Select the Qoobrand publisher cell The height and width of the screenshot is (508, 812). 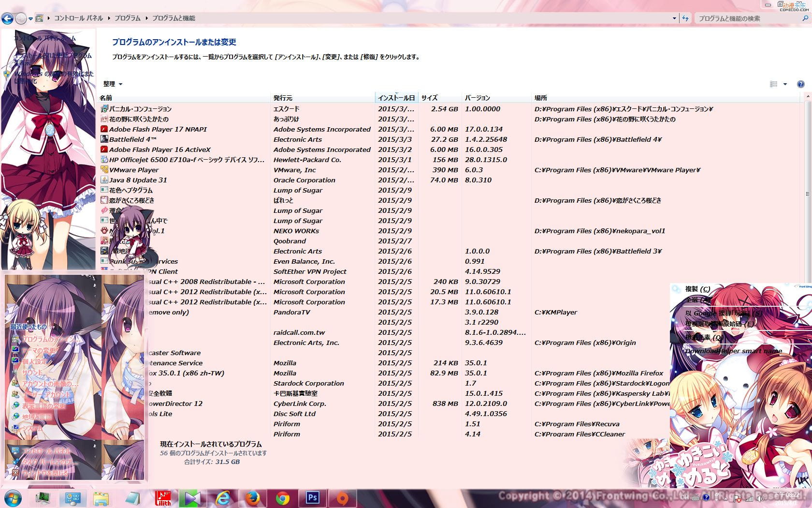coord(290,241)
